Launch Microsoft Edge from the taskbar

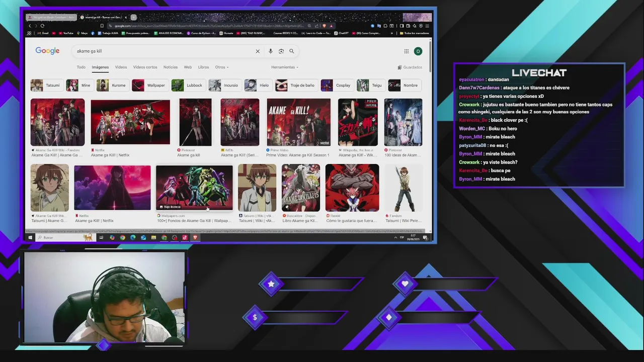point(133,238)
